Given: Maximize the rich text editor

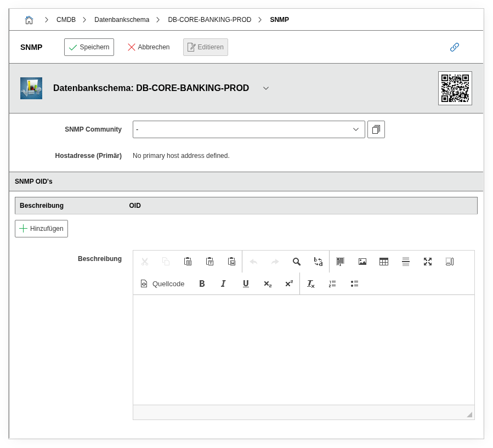Looking at the screenshot, I should pos(428,262).
